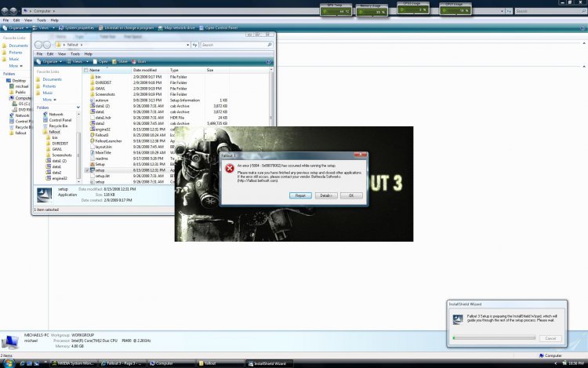Select fallout folder in fallout window tree
The width and height of the screenshot is (588, 368).
[54, 132]
